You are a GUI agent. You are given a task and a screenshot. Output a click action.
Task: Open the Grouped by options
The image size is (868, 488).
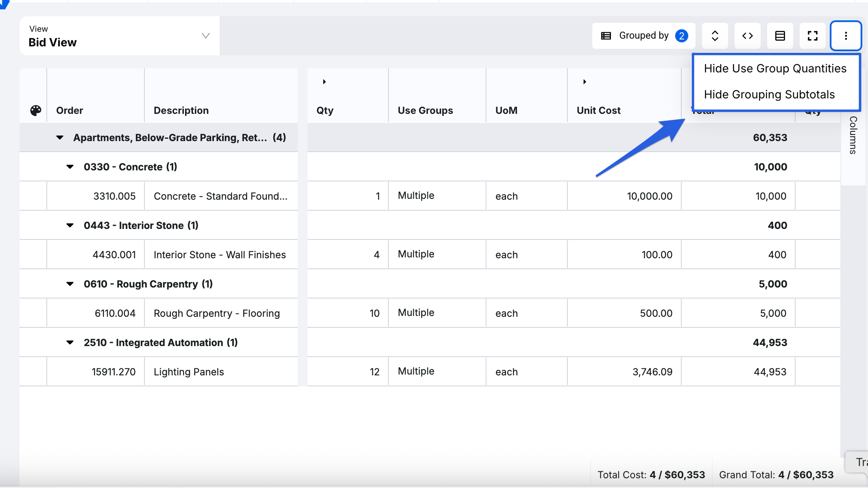coord(643,36)
